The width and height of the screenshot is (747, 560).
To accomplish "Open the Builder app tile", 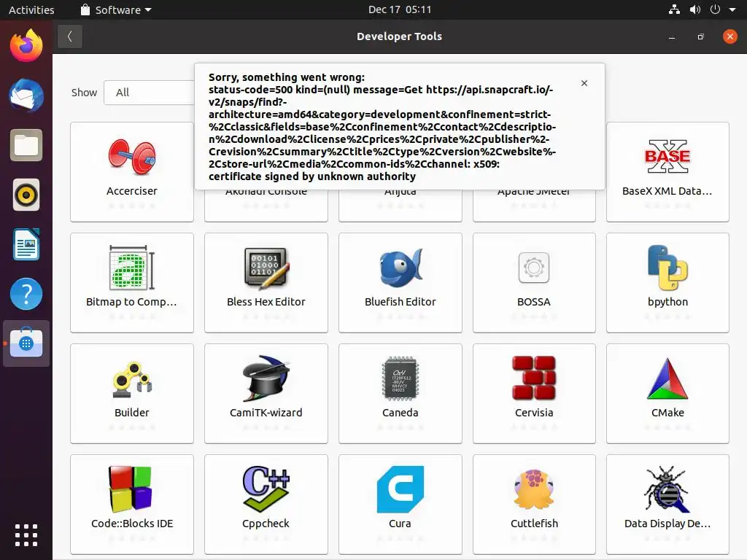I will 132,394.
